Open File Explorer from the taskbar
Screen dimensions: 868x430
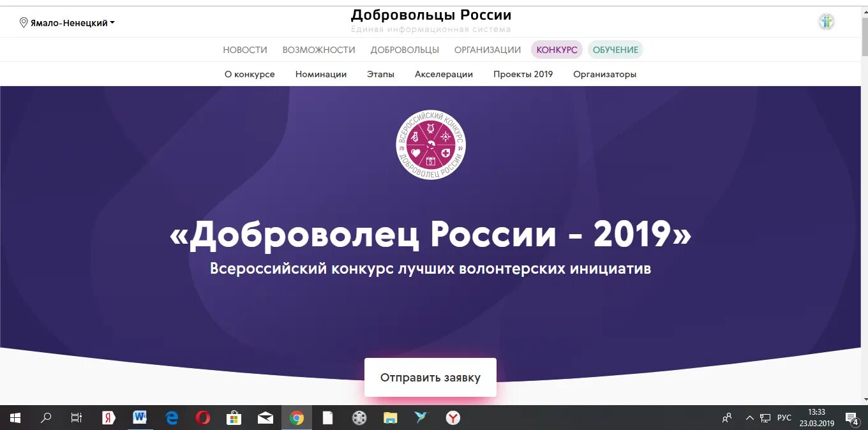391,418
